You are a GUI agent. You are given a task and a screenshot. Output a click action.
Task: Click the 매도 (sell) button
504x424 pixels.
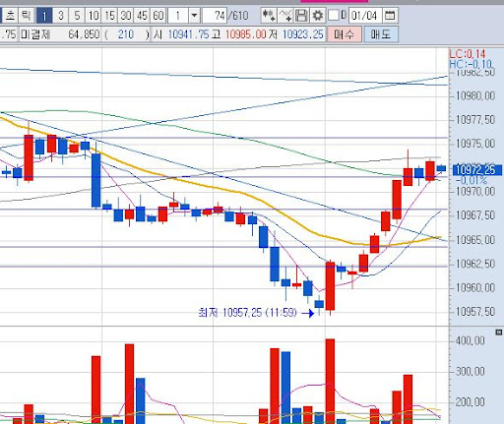click(x=381, y=34)
